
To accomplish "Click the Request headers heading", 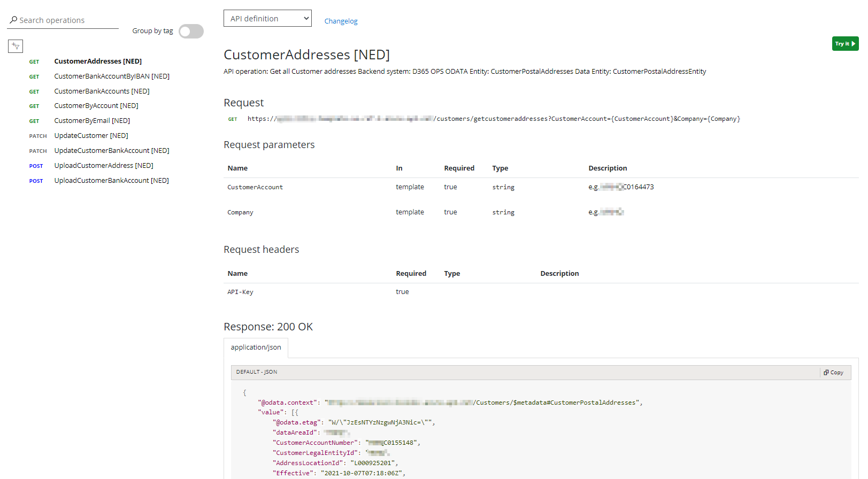I will tap(261, 250).
